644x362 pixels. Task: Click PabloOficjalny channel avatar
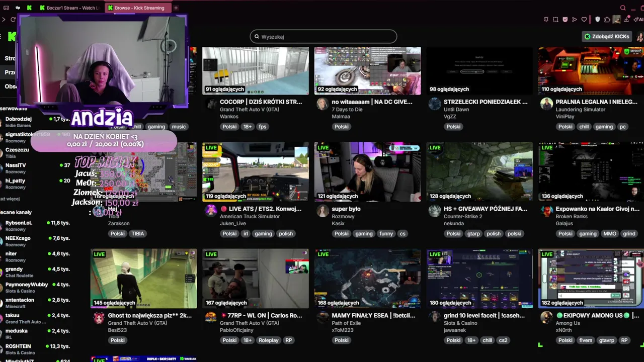tap(211, 318)
